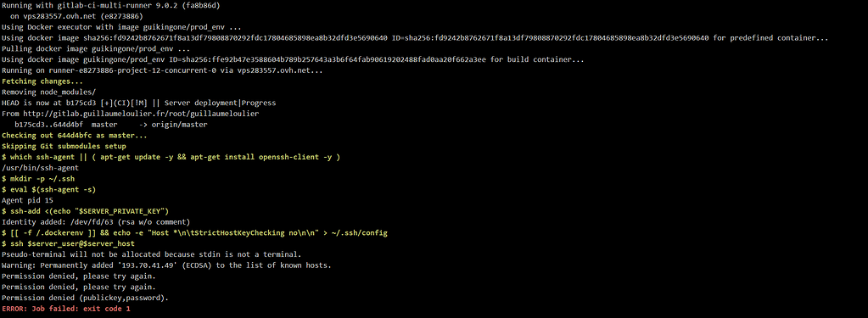Click the 'Permission denied (publickey,password)' line
Image resolution: width=868 pixels, height=318 pixels.
(85, 298)
